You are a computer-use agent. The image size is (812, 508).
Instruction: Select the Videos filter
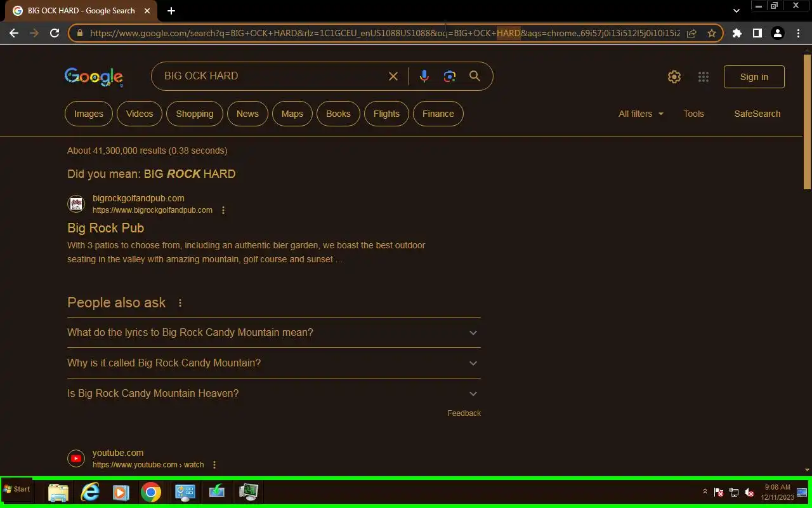coord(140,114)
